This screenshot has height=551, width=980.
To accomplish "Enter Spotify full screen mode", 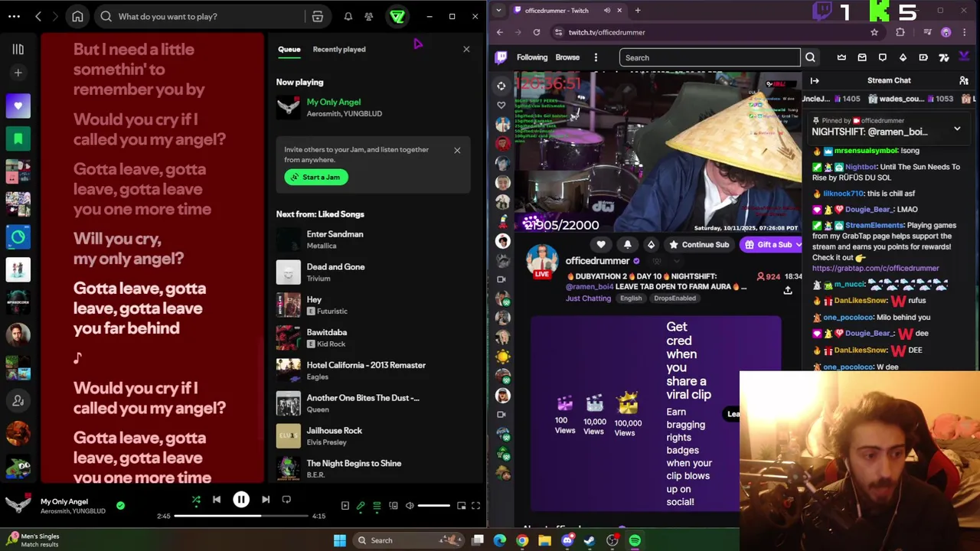I will pos(475,506).
